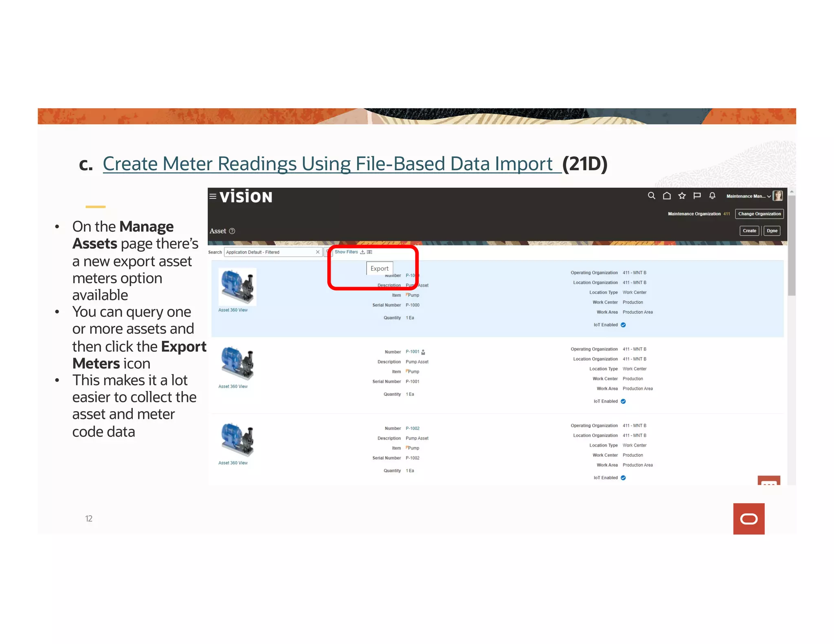Open Asset 360 View for P-1001
The image size is (834, 644).
tap(233, 387)
